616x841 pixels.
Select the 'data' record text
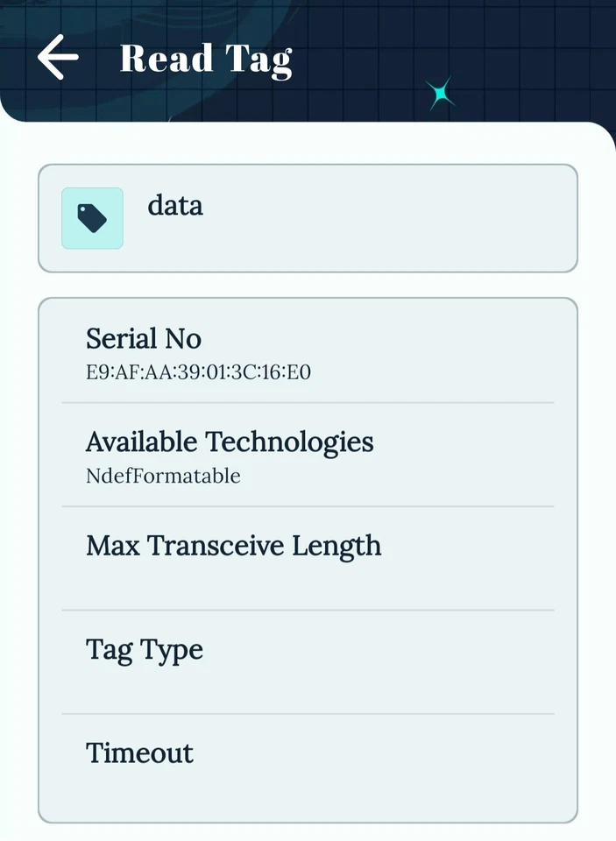tap(175, 205)
